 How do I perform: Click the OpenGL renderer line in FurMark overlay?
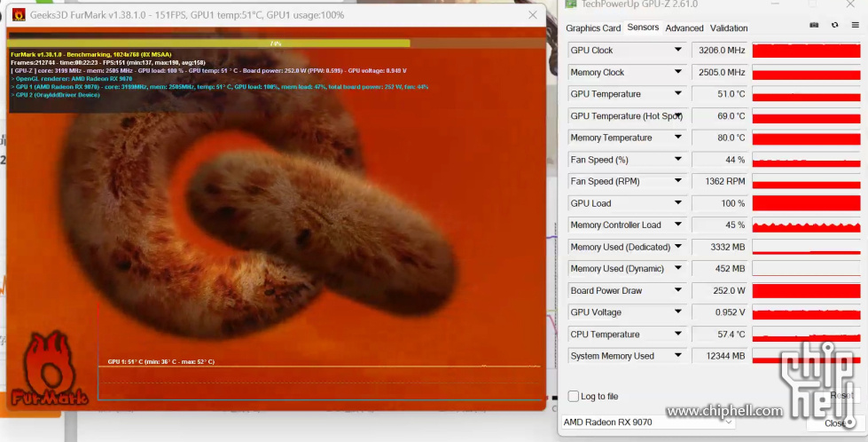(x=72, y=79)
